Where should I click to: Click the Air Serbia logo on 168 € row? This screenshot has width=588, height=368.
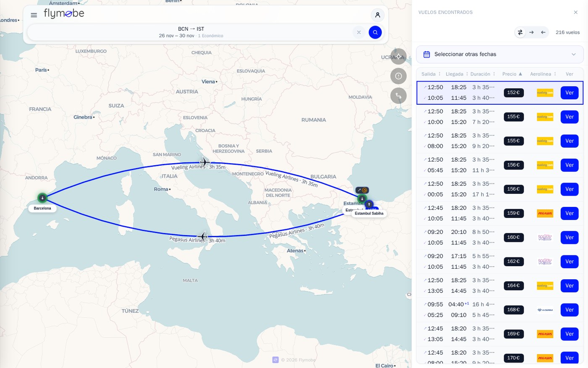[x=545, y=310]
